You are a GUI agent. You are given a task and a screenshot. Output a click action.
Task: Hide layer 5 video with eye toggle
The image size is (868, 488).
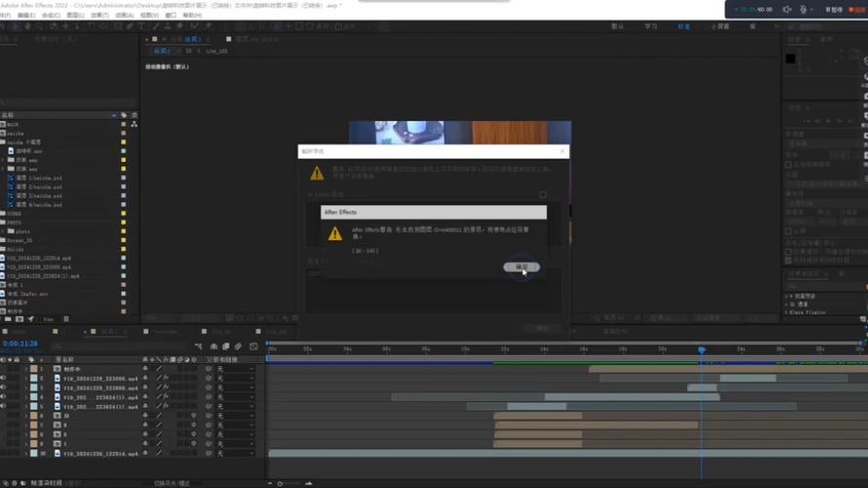(x=3, y=406)
